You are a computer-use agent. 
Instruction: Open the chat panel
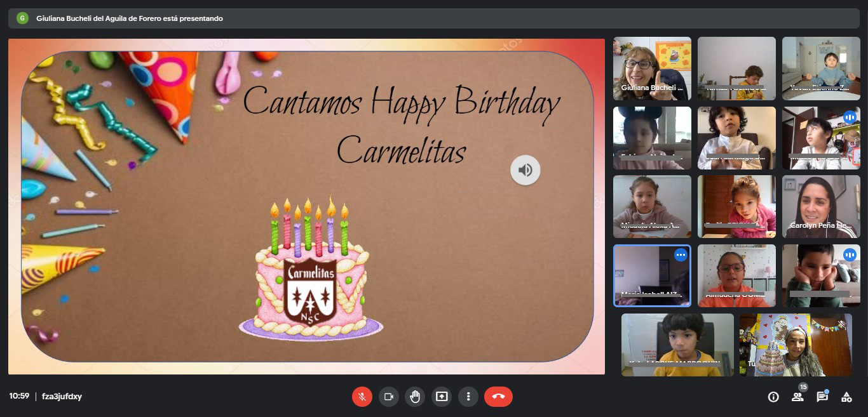(x=822, y=397)
